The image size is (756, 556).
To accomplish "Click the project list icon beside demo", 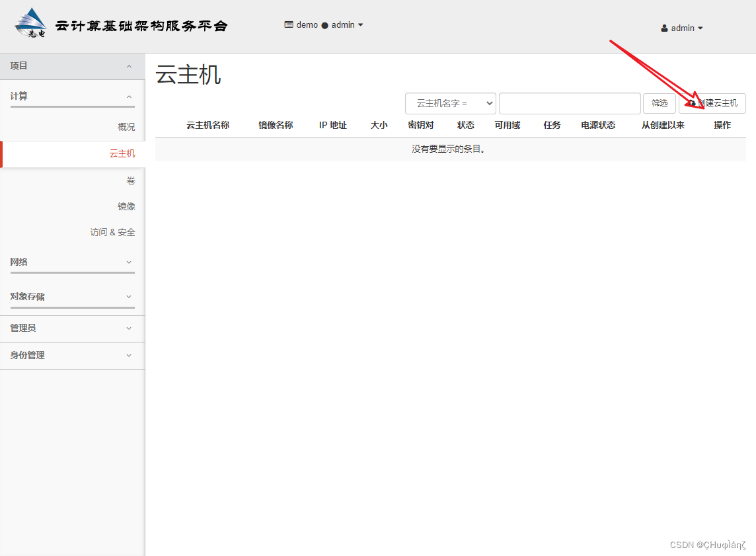I will pos(289,24).
